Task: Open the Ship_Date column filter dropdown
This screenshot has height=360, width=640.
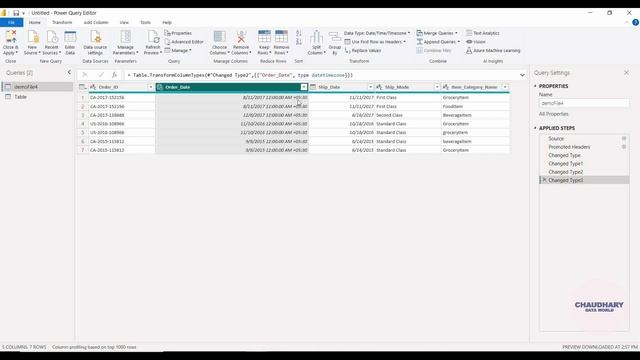Action: (370, 87)
